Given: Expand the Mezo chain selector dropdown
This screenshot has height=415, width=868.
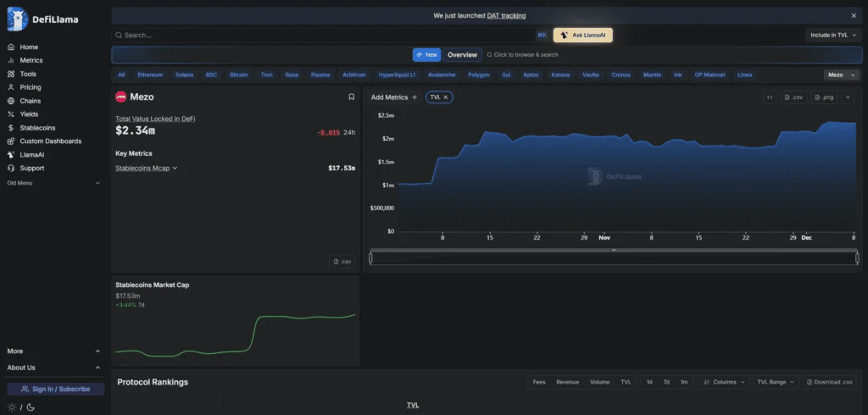Looking at the screenshot, I should tap(840, 75).
